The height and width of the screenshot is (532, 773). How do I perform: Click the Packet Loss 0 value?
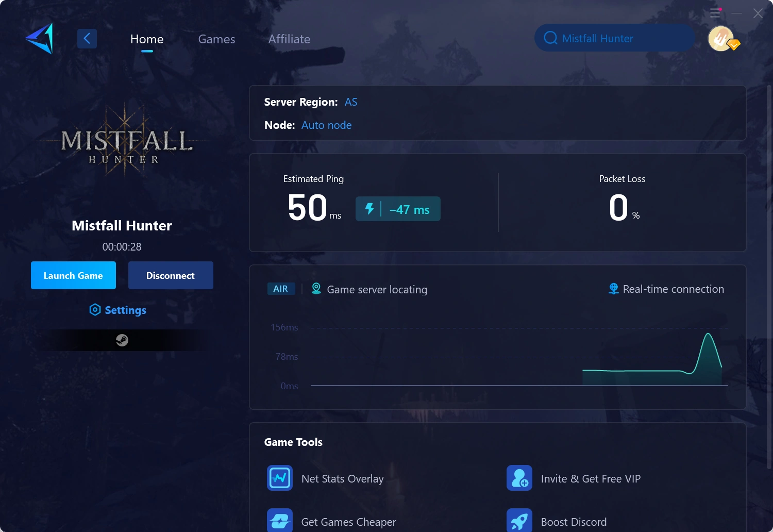(618, 208)
